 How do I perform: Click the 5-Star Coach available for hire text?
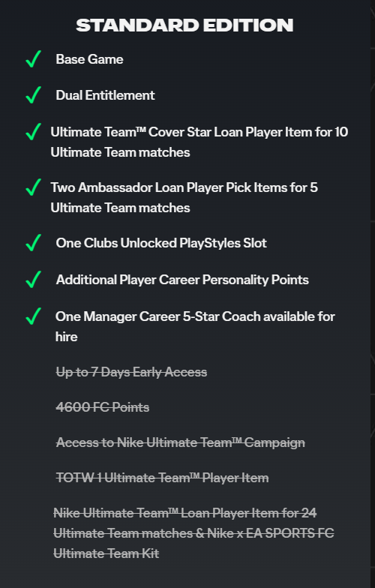(195, 327)
